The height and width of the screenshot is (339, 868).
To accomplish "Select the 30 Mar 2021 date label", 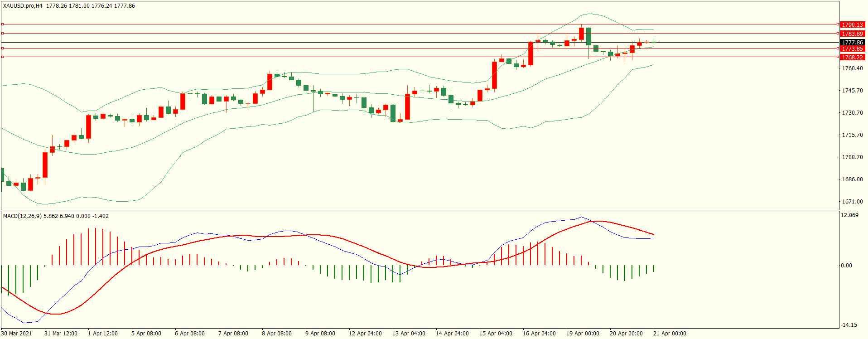I will click(17, 334).
